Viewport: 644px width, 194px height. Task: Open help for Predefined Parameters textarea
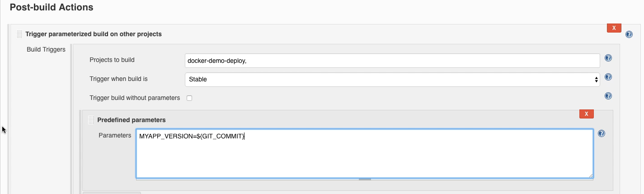coord(601,133)
